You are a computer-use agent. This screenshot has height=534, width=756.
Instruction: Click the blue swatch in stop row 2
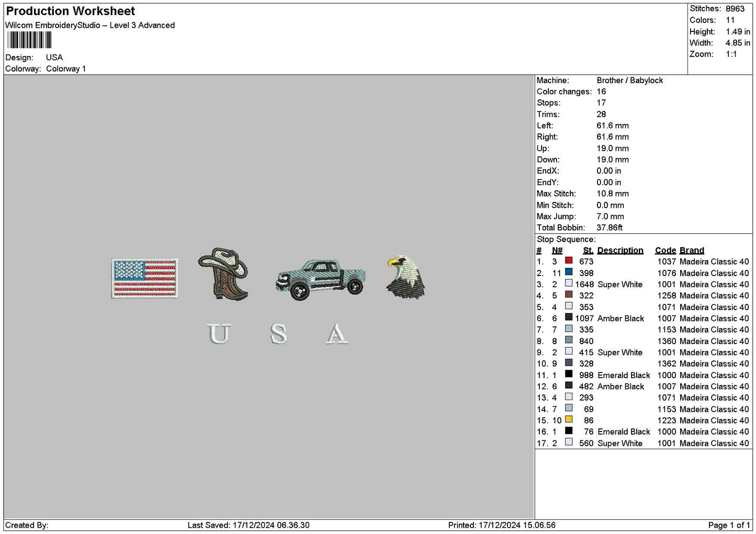click(x=569, y=272)
